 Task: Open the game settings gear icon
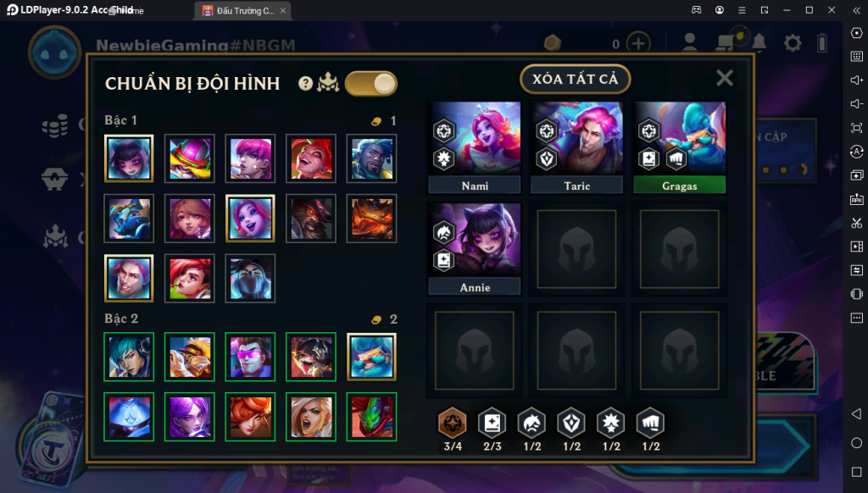(793, 42)
